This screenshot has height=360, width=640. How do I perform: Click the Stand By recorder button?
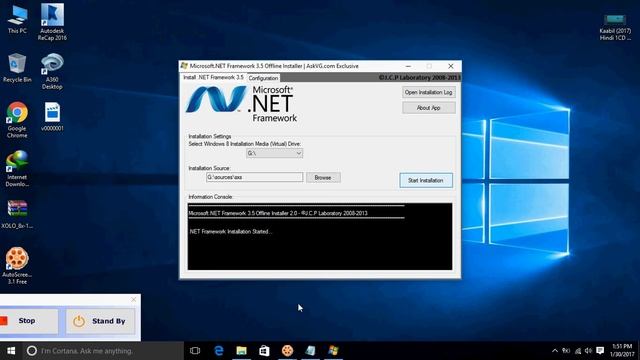[101, 321]
